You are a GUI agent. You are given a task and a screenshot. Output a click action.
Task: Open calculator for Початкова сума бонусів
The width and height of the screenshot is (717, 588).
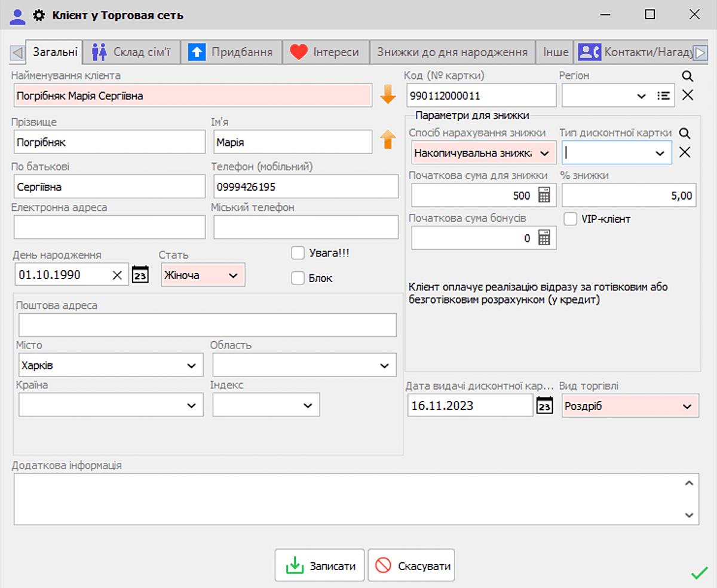(x=546, y=238)
